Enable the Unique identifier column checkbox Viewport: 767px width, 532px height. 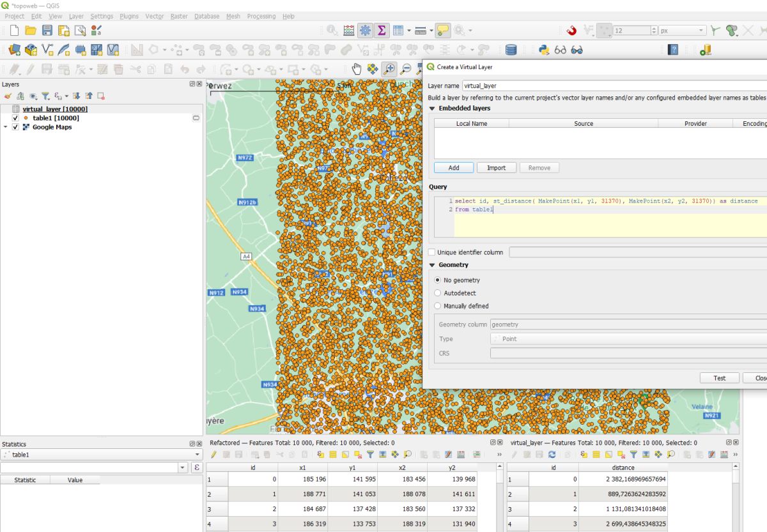click(x=431, y=252)
